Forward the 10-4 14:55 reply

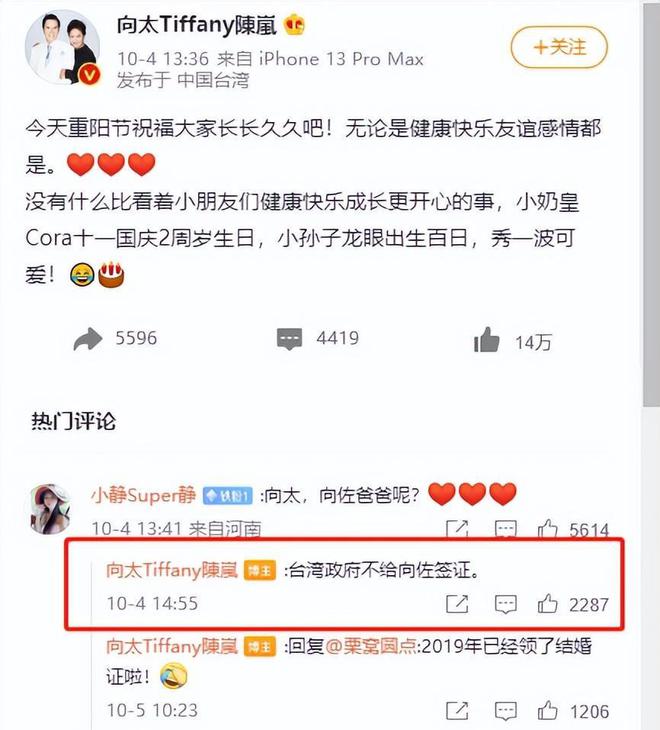457,604
